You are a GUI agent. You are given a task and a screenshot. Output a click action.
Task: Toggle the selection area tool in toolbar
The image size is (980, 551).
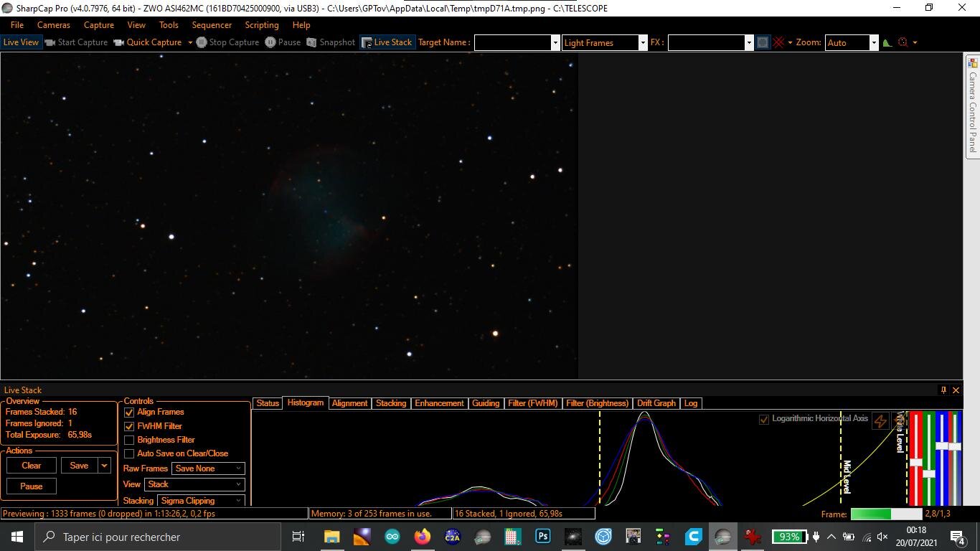[763, 42]
